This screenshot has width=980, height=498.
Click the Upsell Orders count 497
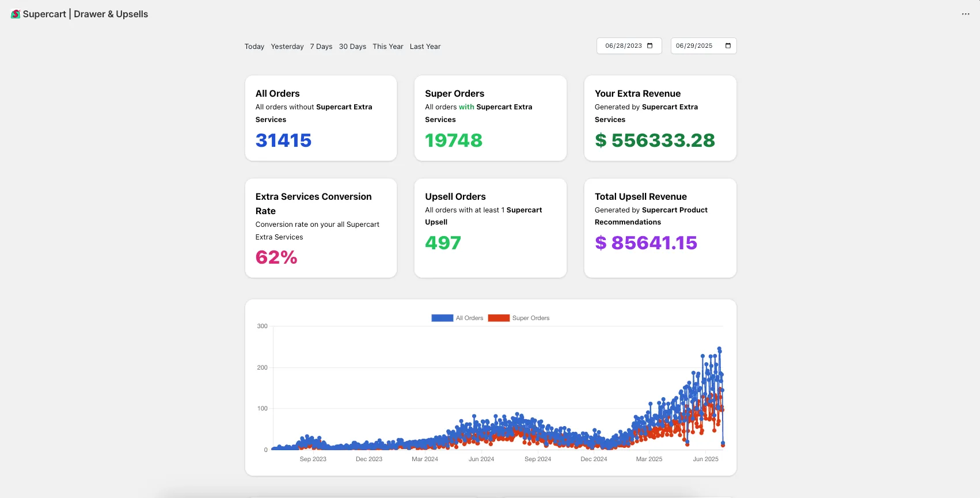(x=443, y=243)
